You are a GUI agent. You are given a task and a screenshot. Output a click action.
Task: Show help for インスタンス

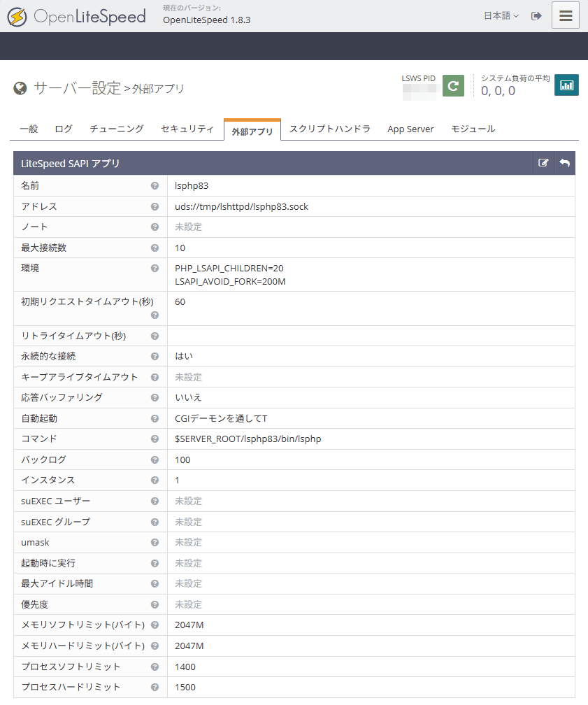(x=155, y=480)
